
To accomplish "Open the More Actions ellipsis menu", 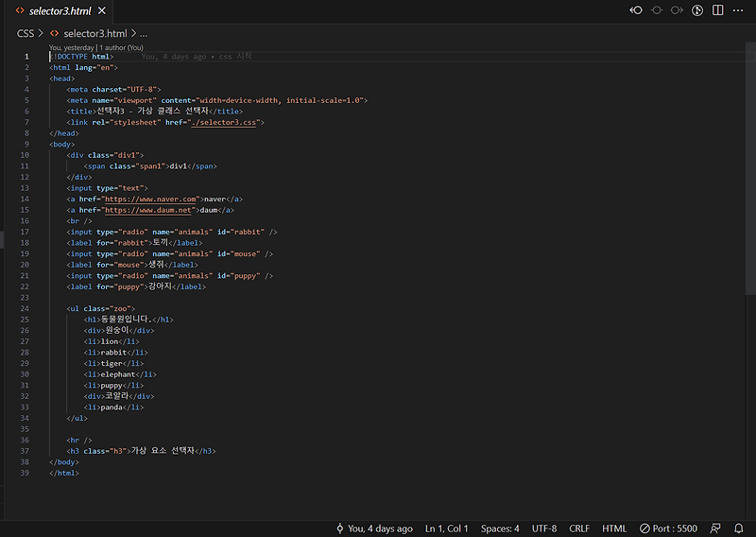I will click(739, 10).
